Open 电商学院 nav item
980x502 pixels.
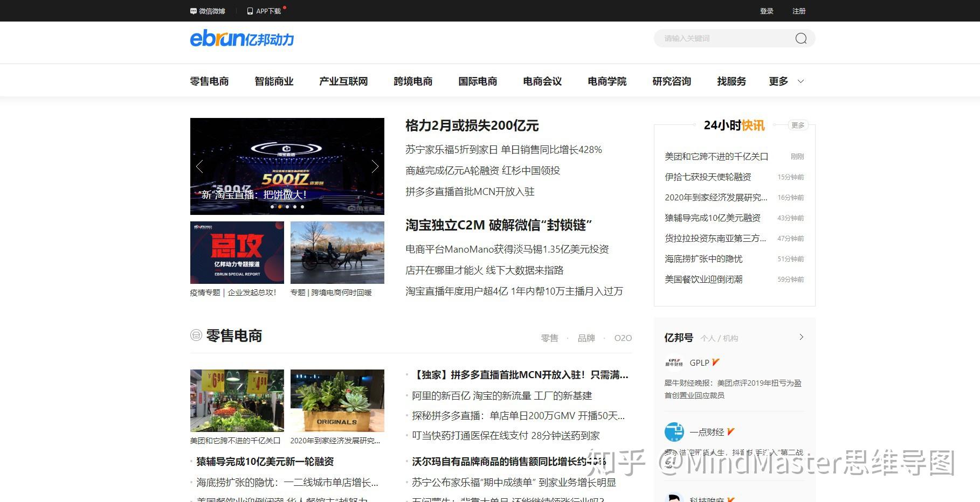click(607, 81)
